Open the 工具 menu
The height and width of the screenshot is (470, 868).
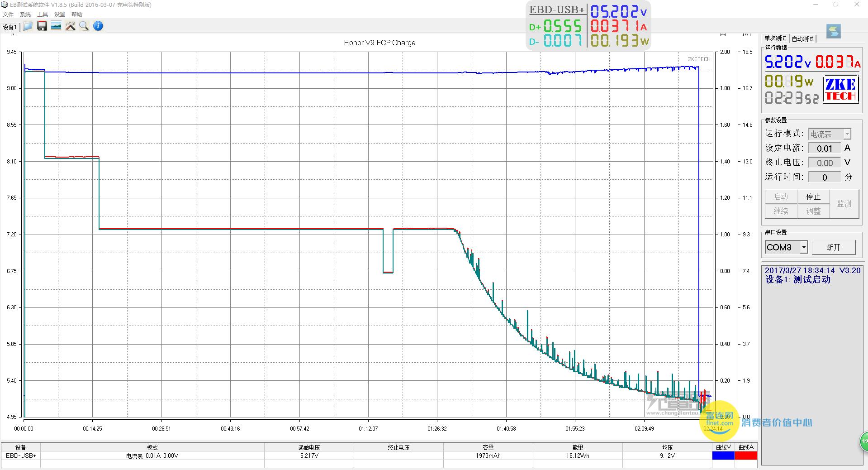coord(43,14)
